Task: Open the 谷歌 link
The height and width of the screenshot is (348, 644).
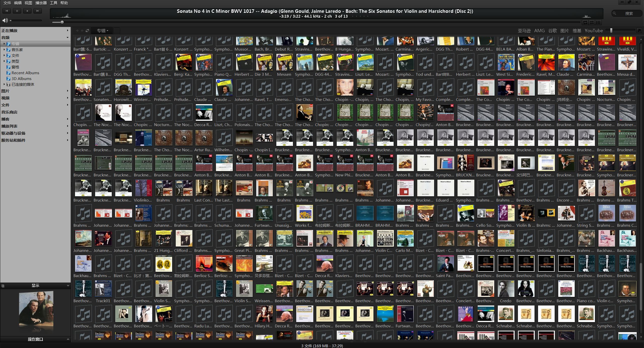Action: pyautogui.click(x=553, y=31)
